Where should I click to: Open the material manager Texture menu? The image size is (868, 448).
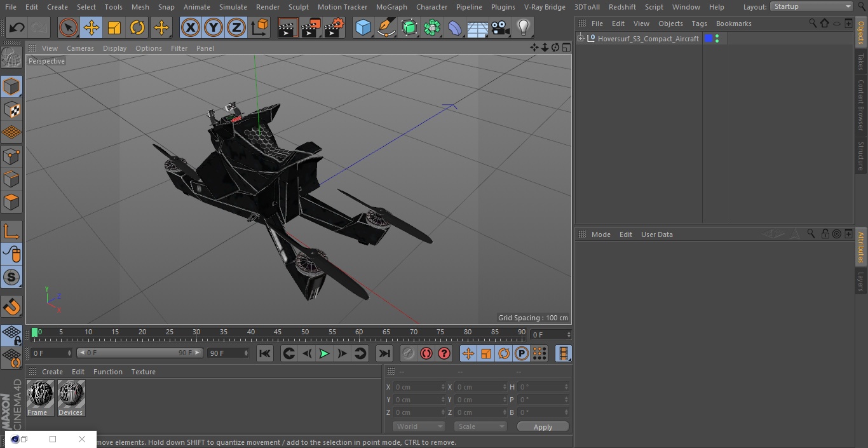click(144, 372)
